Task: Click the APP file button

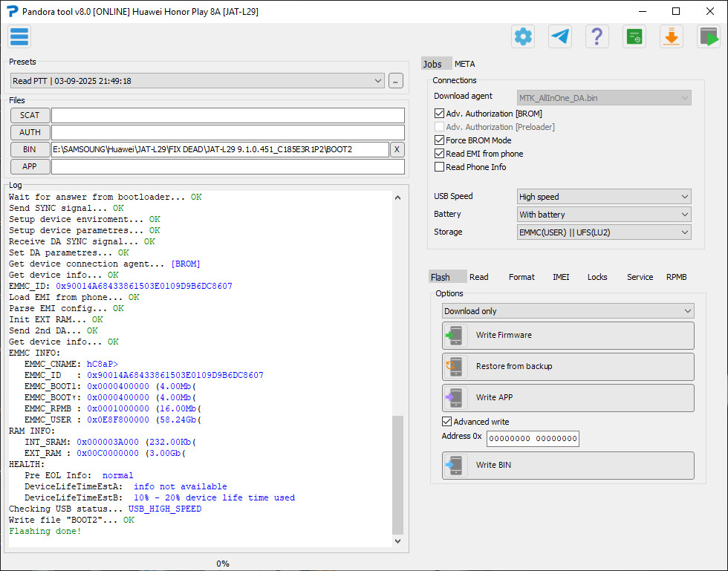Action: point(30,166)
